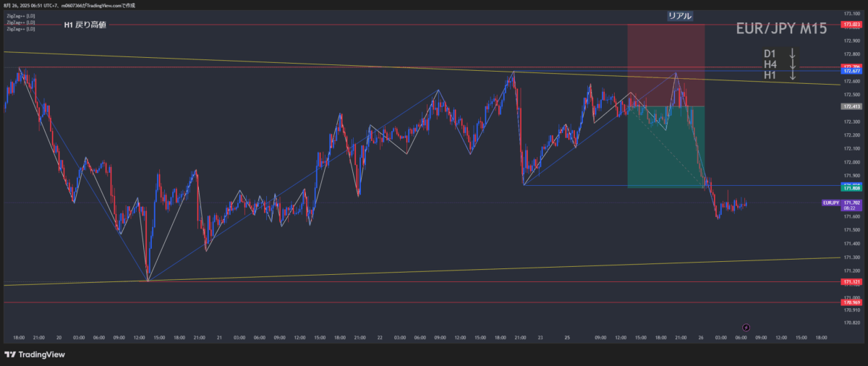Click the green 171.808 target price label

coord(851,187)
